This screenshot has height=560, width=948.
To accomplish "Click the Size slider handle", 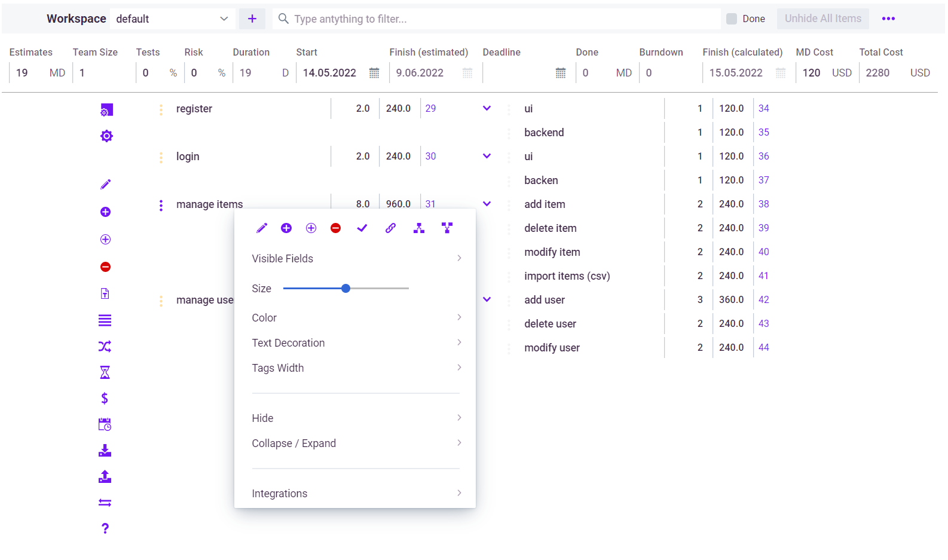I will [x=345, y=289].
